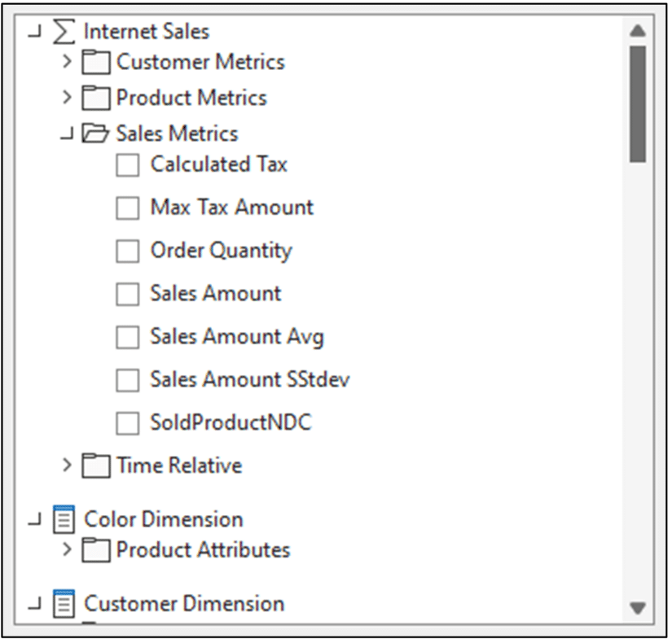Click the Customer Dimension table icon
Viewport: 672px width, 643px height.
tap(64, 604)
